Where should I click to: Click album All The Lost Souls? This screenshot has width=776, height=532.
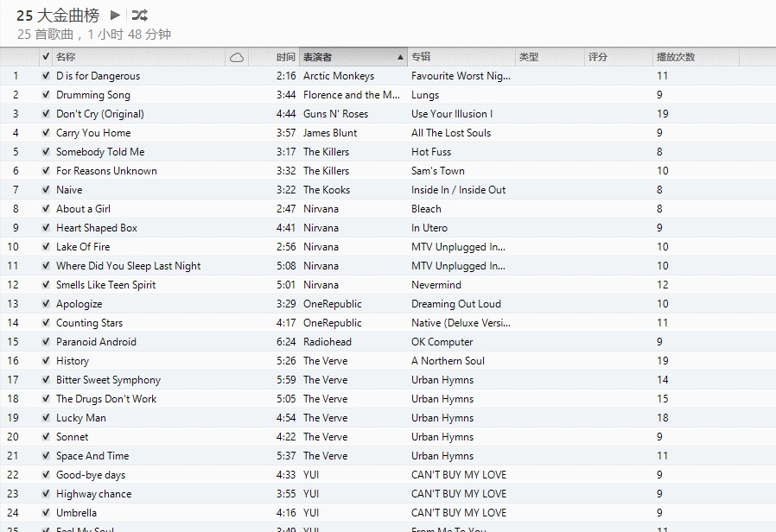coord(451,133)
